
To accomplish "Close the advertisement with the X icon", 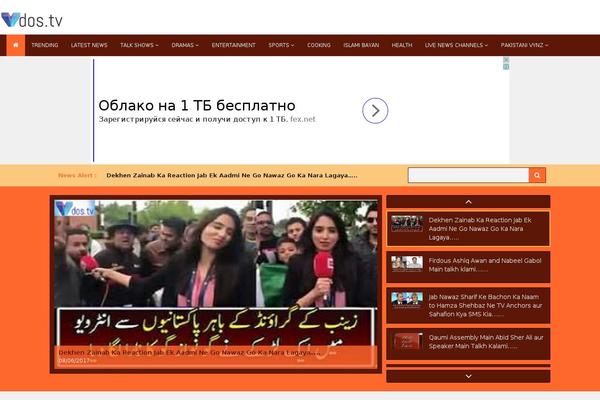I will (x=506, y=60).
